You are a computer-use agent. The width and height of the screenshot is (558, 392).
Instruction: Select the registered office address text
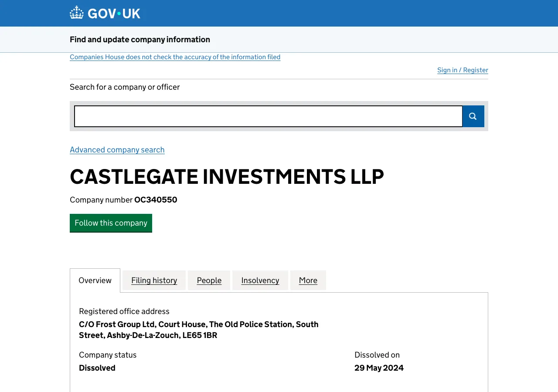tap(198, 329)
